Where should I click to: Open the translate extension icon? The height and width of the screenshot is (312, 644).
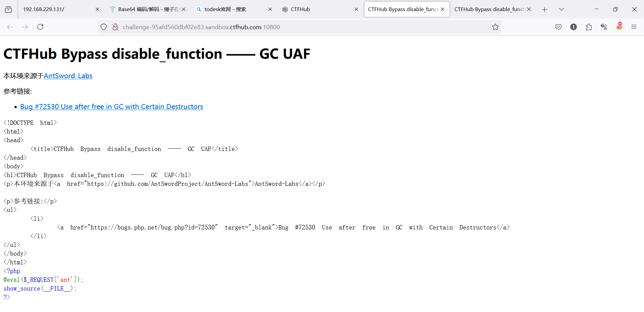point(604,27)
